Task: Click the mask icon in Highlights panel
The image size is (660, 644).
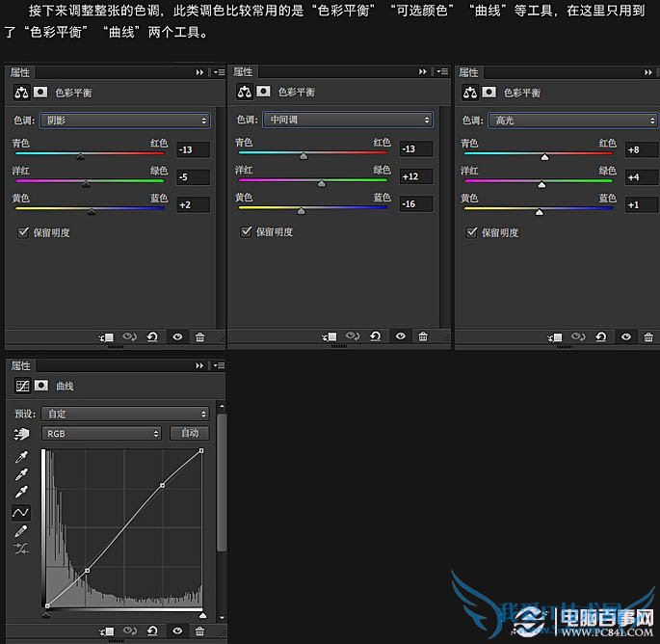Action: (489, 92)
